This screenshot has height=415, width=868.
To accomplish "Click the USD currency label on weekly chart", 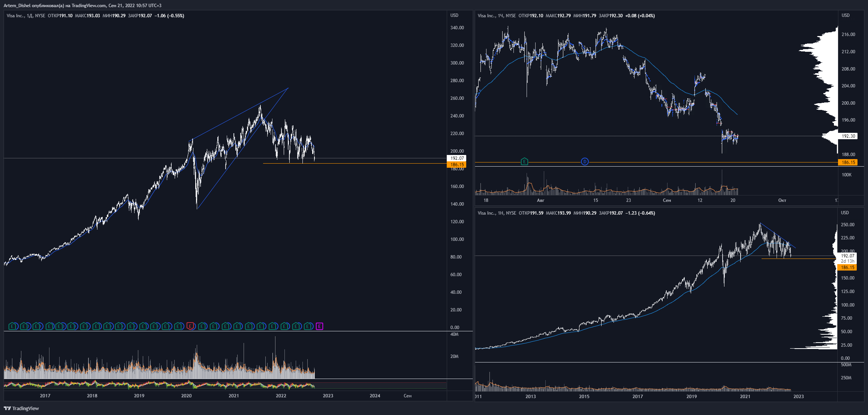I will [845, 213].
